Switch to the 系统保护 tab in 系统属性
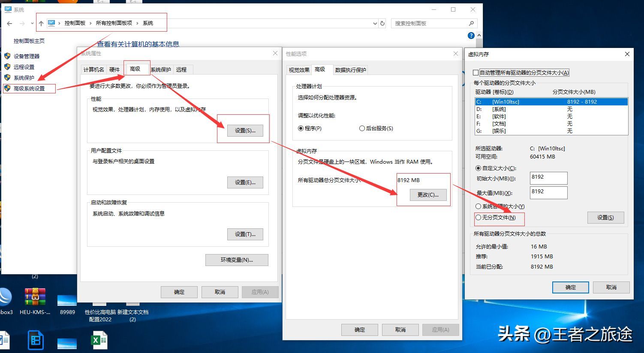The width and height of the screenshot is (644, 353). pos(161,69)
